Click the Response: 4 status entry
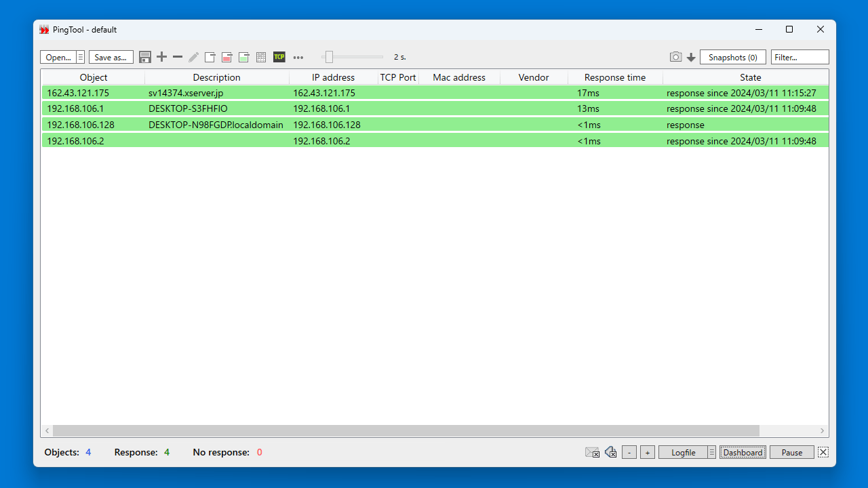This screenshot has height=488, width=868. point(142,452)
